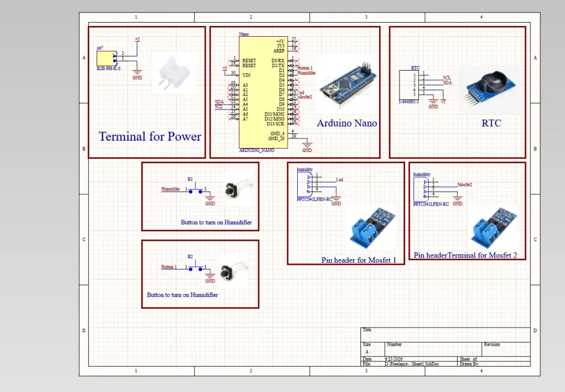Select the '3-644695-5' part number text
Screen dimensions: 565x392
(408, 102)
